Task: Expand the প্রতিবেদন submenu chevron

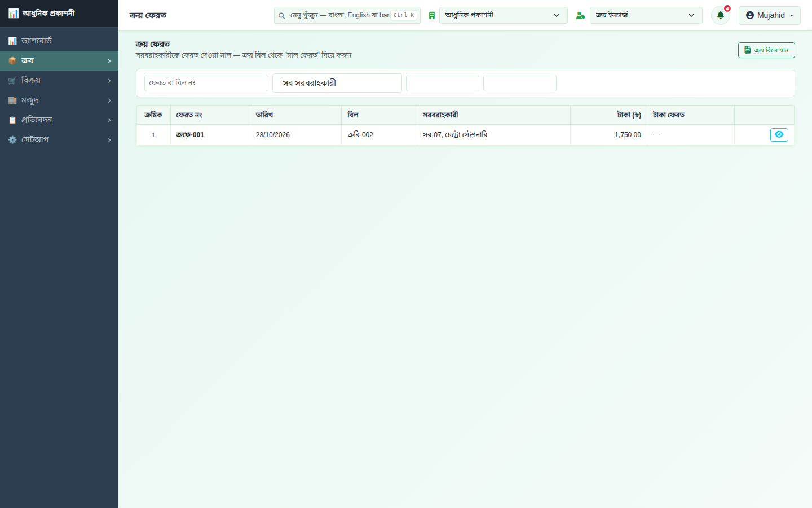Action: point(109,120)
